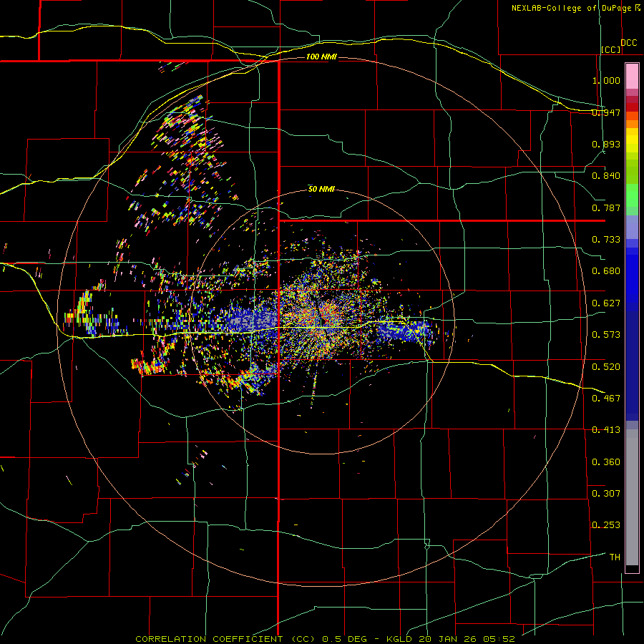This screenshot has width=644, height=644.
Task: Select the 100 NMI range ring label
Action: (321, 57)
